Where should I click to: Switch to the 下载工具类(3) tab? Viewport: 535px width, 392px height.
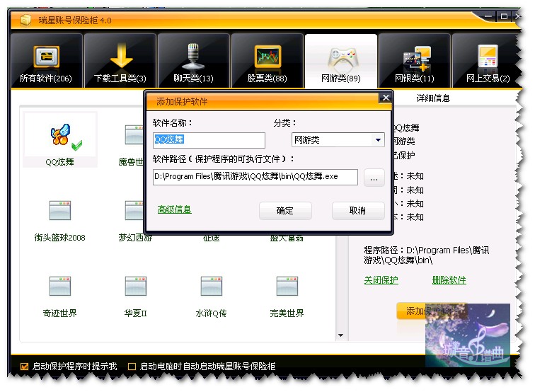(x=120, y=61)
